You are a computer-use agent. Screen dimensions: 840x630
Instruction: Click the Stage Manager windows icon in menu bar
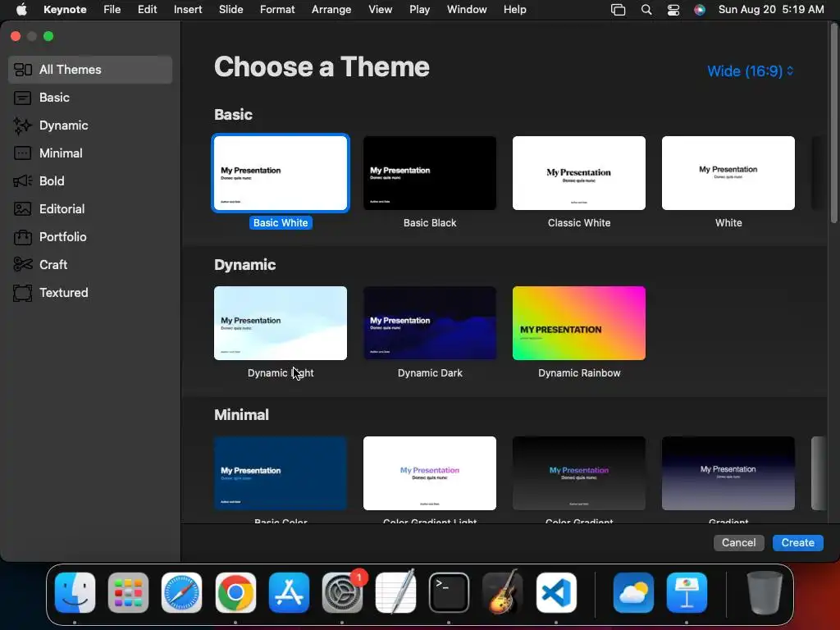click(619, 10)
